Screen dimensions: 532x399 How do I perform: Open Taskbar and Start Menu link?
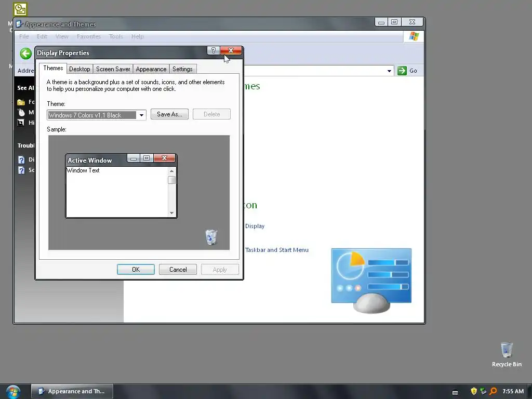[x=277, y=250]
